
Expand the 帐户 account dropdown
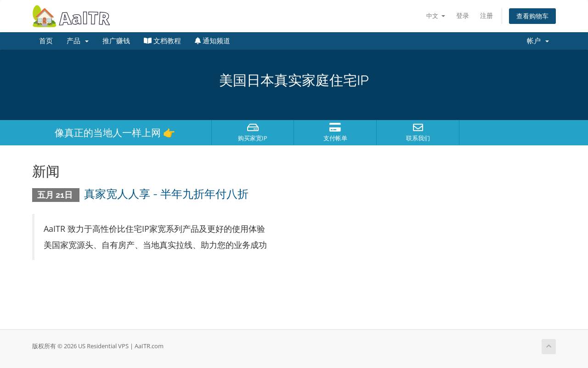[x=538, y=41]
